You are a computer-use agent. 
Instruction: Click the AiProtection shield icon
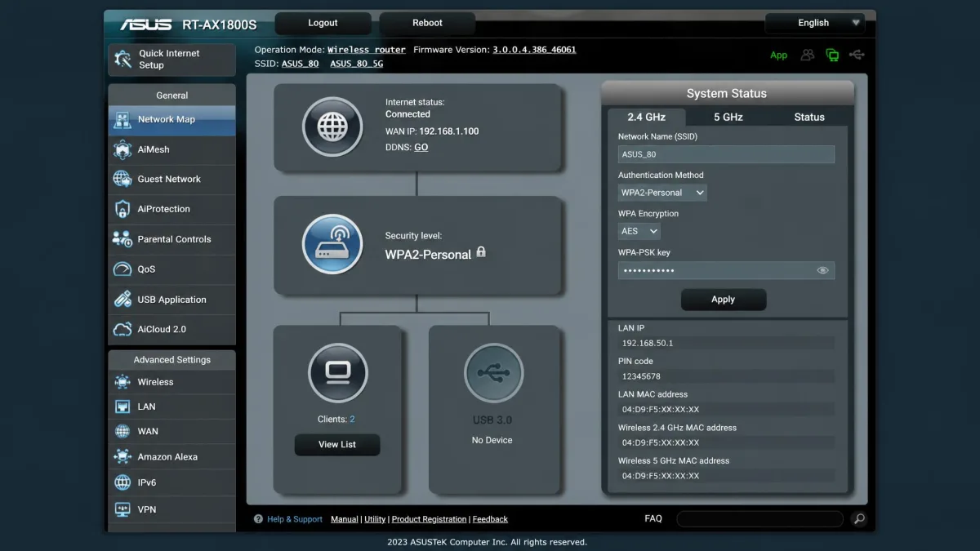[122, 209]
